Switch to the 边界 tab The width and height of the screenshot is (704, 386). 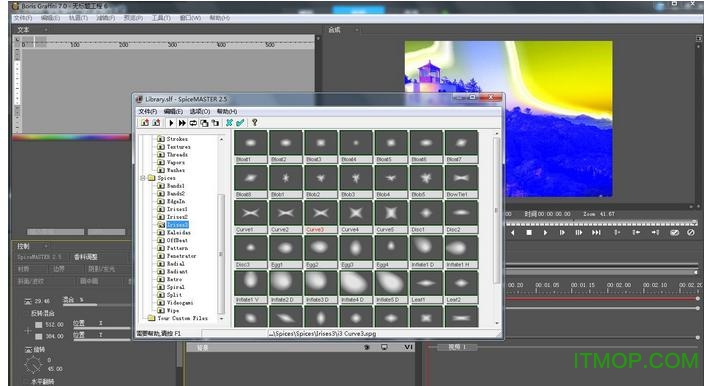pos(59,269)
